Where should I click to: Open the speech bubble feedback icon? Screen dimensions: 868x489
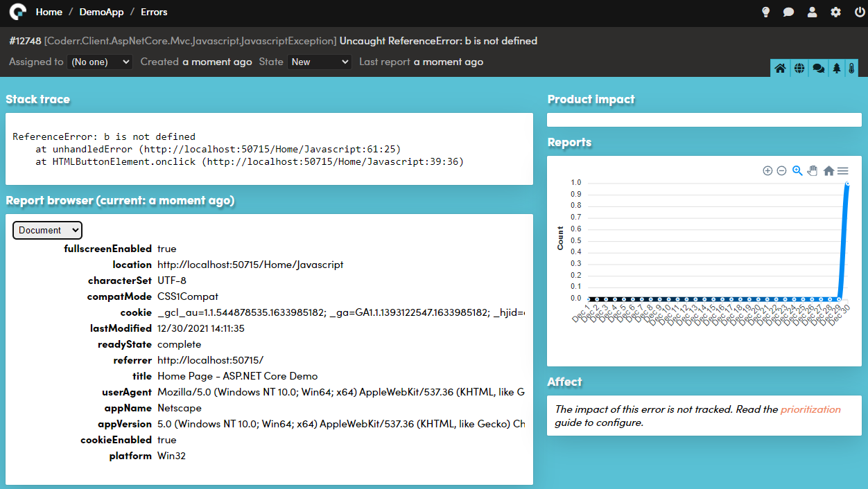click(788, 12)
